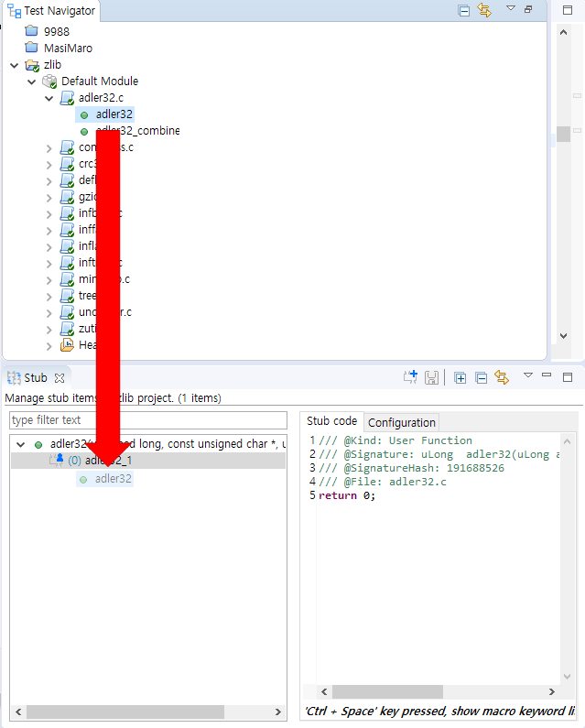The height and width of the screenshot is (728, 585).
Task: Close the Stub view tab
Action: (59, 378)
